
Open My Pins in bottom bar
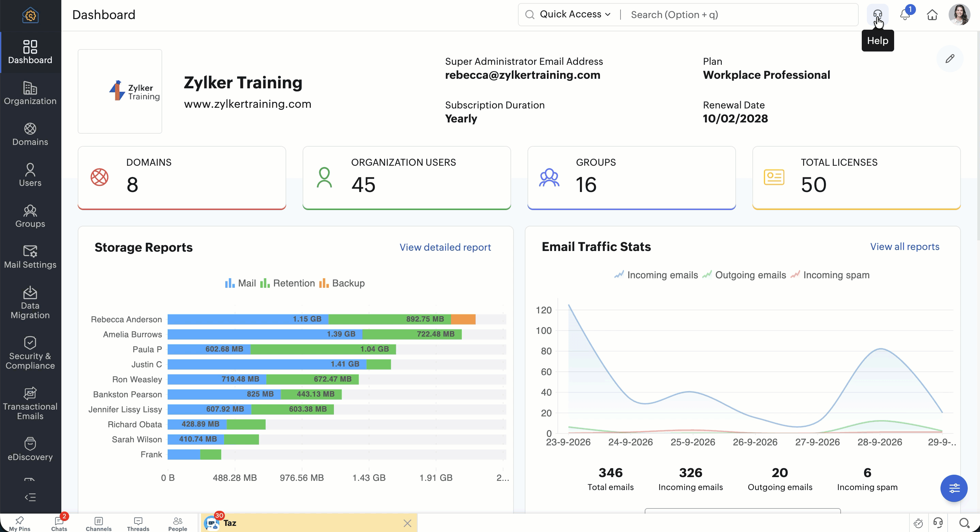(19, 523)
